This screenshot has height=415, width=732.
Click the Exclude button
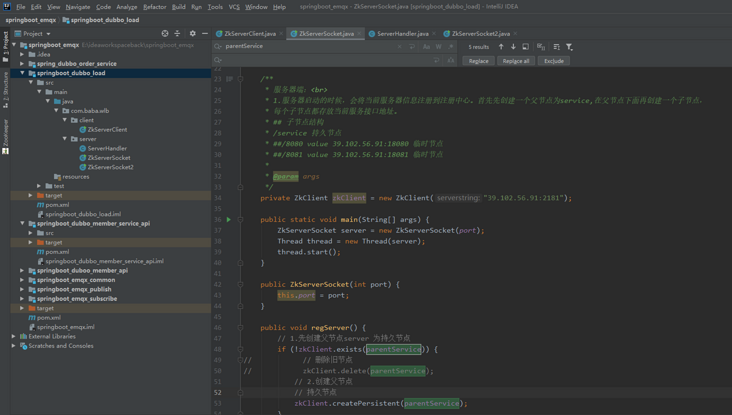click(553, 61)
